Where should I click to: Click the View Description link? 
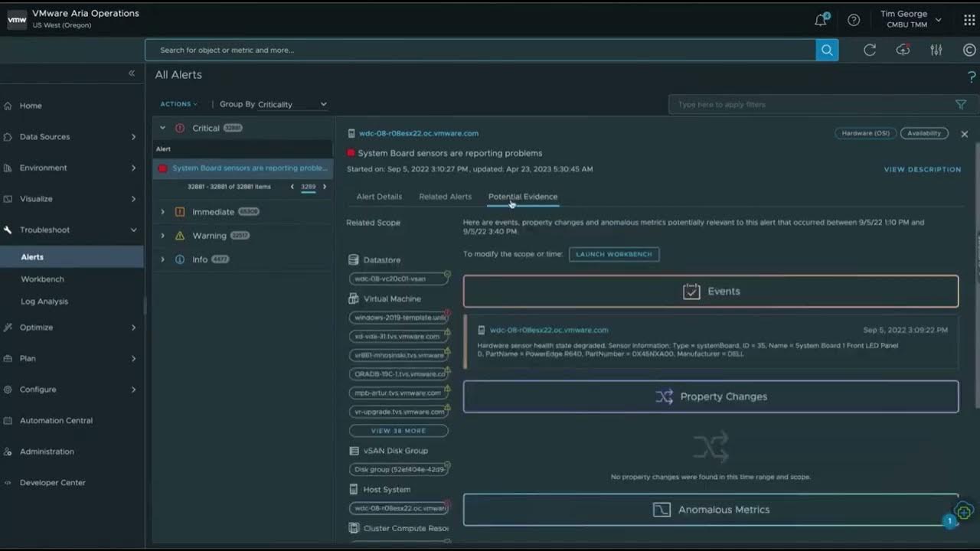pyautogui.click(x=922, y=170)
